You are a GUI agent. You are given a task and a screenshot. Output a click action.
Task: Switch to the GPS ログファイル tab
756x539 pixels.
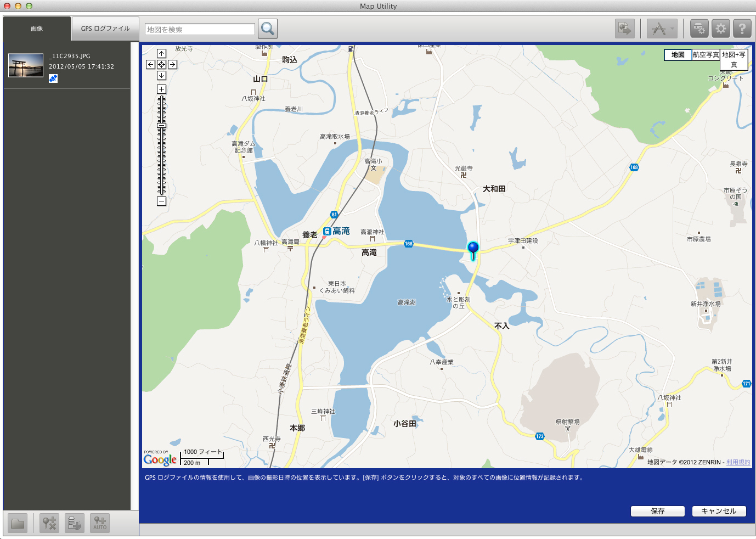(105, 29)
